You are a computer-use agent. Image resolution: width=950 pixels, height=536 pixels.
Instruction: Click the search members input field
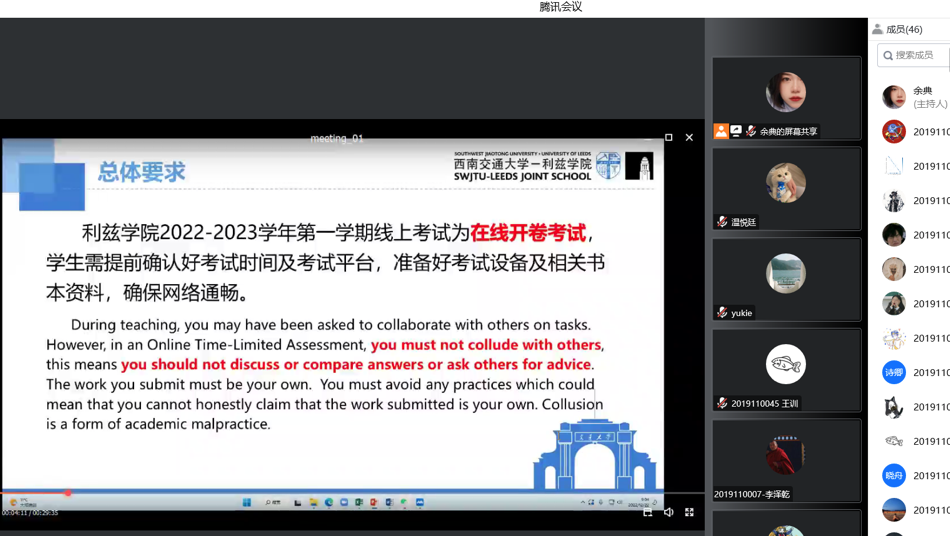(x=915, y=55)
